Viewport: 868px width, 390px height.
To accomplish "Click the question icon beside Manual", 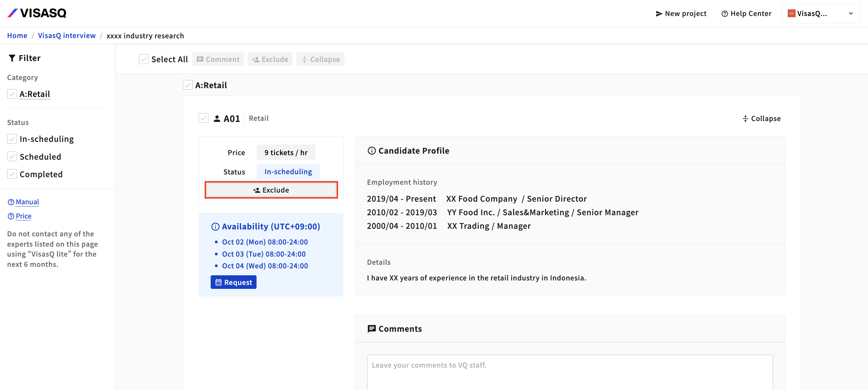I will (x=11, y=202).
